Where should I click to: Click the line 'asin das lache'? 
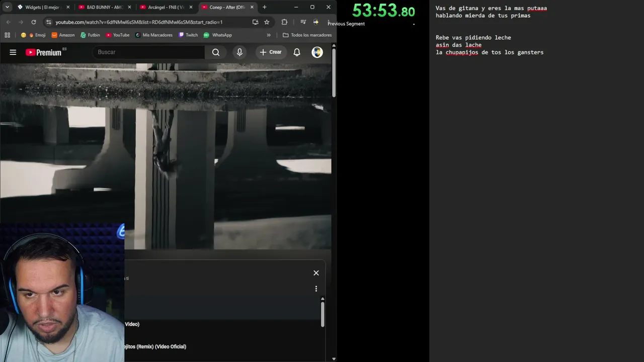tap(458, 45)
